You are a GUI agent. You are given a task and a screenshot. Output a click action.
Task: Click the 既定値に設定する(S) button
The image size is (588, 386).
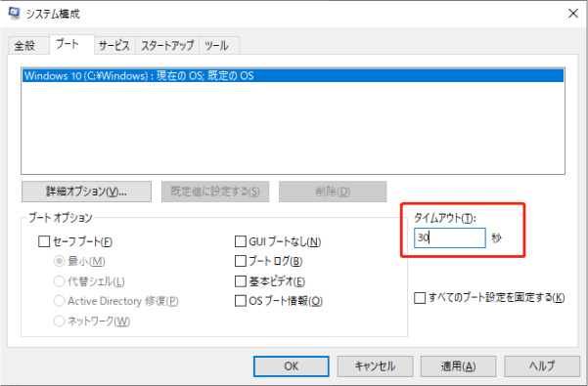(215, 192)
